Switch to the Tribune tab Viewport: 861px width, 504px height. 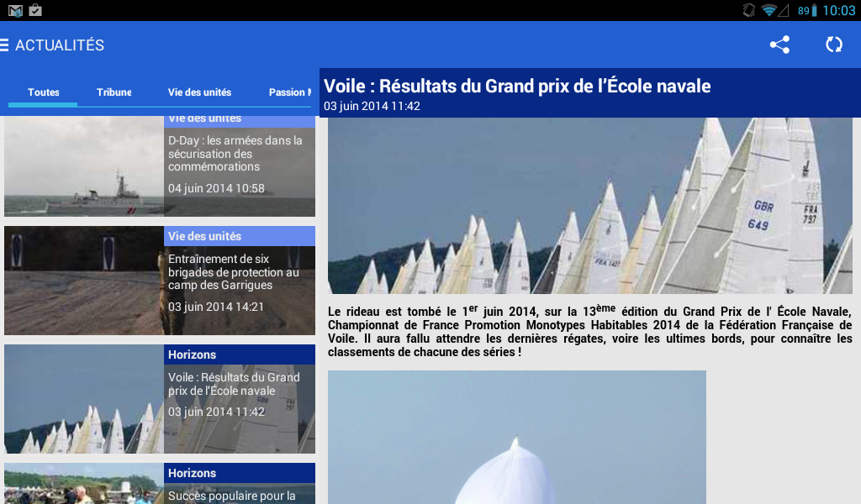(114, 92)
